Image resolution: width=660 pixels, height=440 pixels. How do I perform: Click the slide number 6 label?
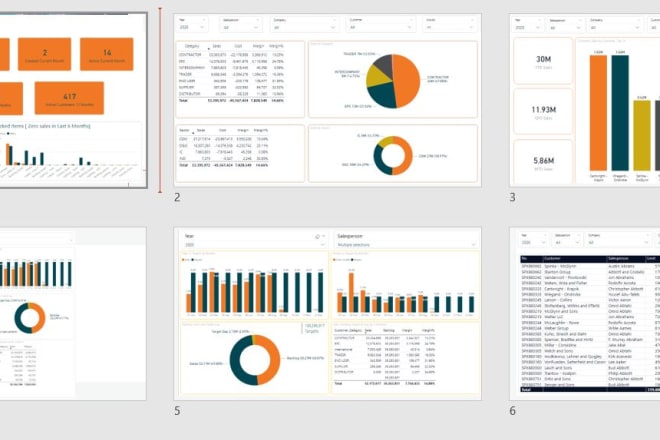point(512,411)
